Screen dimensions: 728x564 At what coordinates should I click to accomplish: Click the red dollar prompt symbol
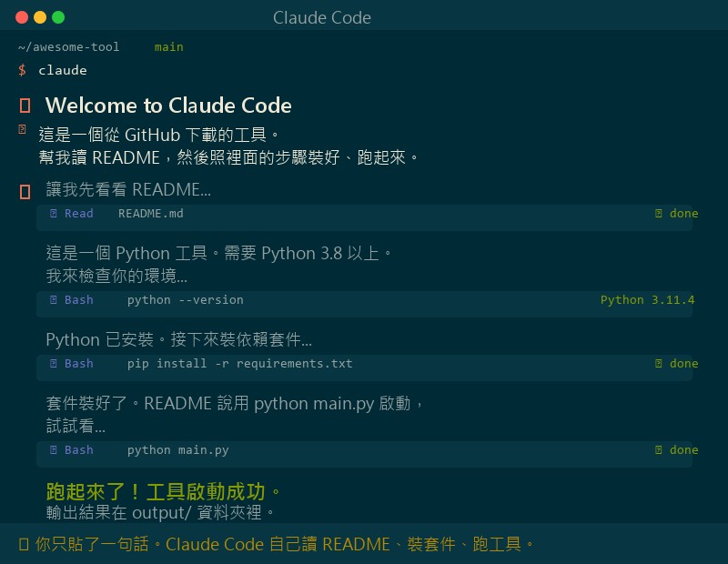pyautogui.click(x=22, y=70)
